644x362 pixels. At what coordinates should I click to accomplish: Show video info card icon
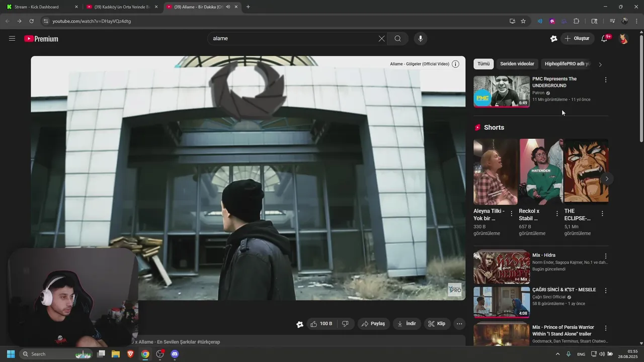click(455, 64)
